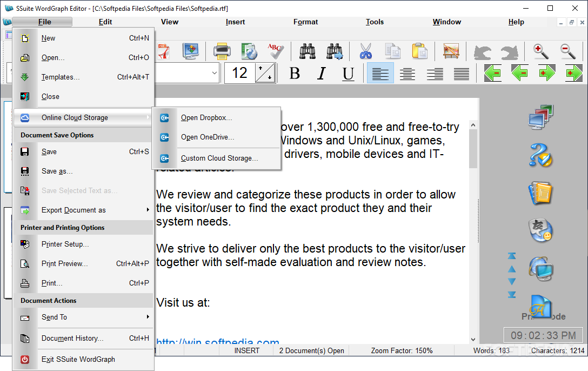Click the networked monitors sidebar icon
This screenshot has height=371, width=588.
click(541, 117)
